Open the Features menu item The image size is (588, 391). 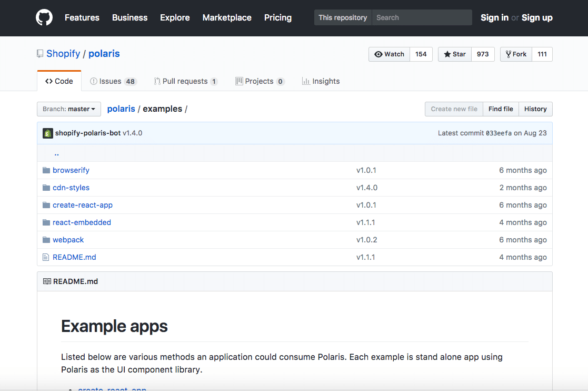pos(82,17)
